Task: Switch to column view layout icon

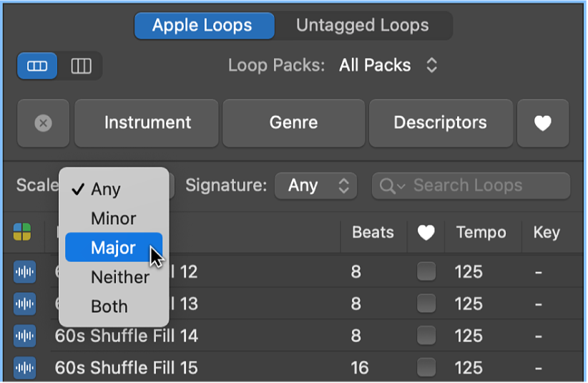Action: pyautogui.click(x=81, y=67)
